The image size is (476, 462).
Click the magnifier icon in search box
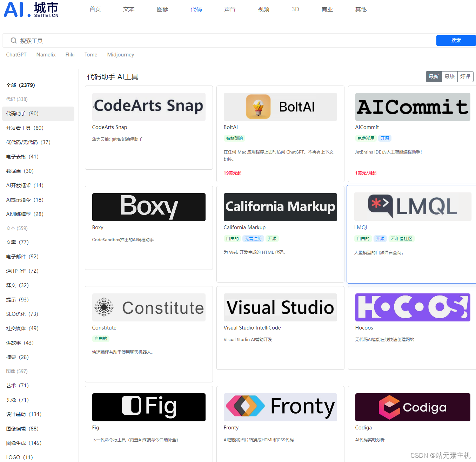click(14, 41)
